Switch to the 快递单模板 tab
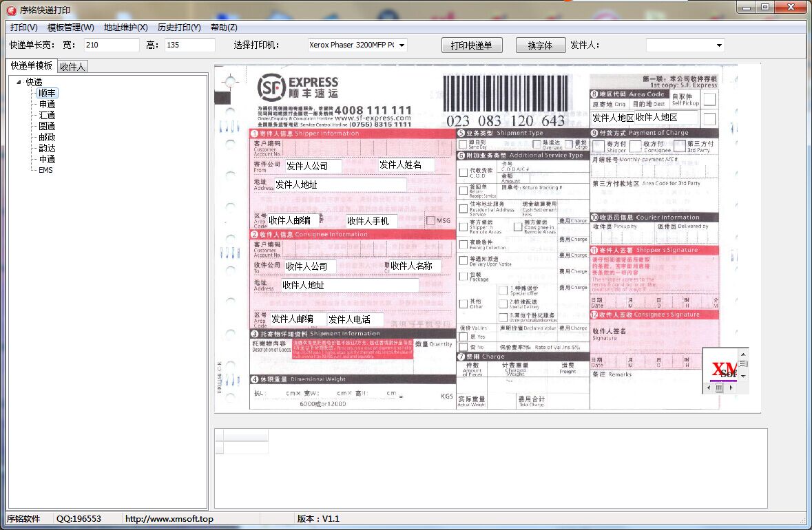Screen dimensions: 812x530 click(x=32, y=65)
